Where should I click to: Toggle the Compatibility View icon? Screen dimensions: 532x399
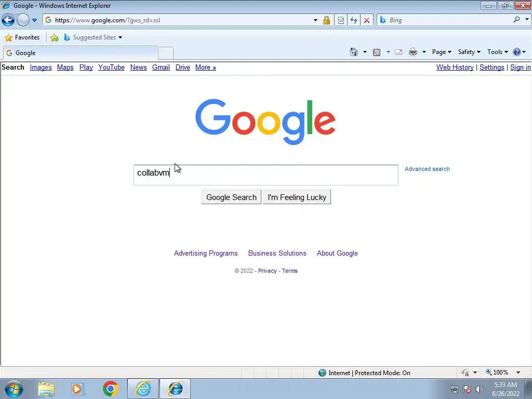pos(341,20)
